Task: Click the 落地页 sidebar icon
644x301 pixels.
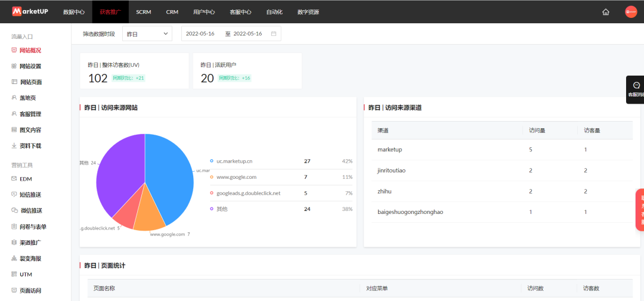Action: click(x=14, y=98)
